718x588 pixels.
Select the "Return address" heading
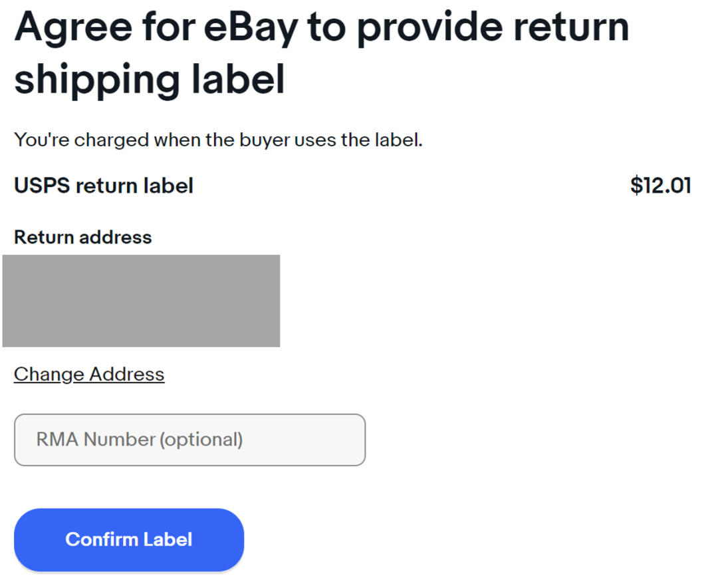(83, 237)
